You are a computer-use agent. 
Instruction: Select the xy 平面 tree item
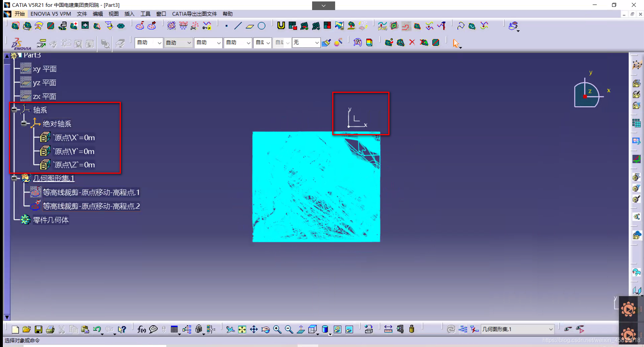pos(45,69)
